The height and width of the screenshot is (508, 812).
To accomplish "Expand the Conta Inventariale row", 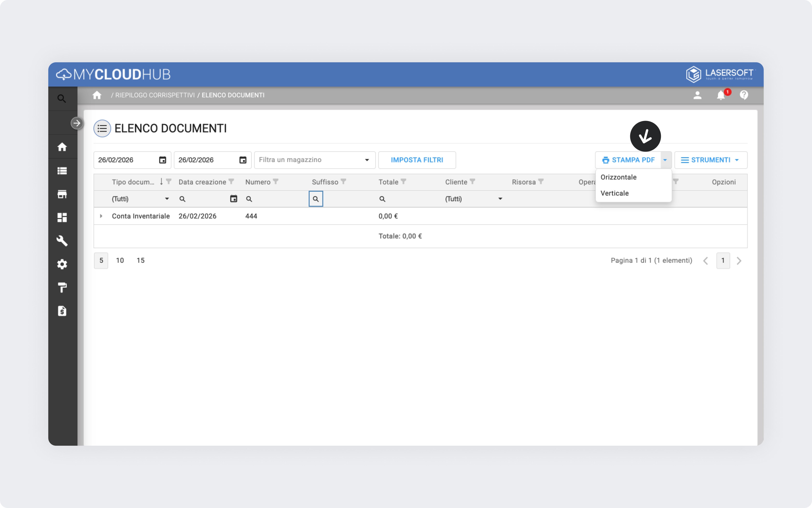I will point(101,216).
